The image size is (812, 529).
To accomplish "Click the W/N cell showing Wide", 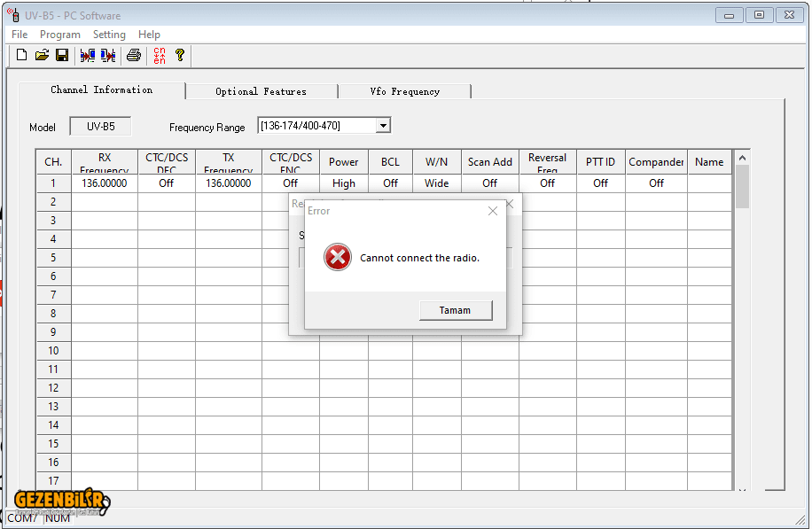I will [x=436, y=183].
